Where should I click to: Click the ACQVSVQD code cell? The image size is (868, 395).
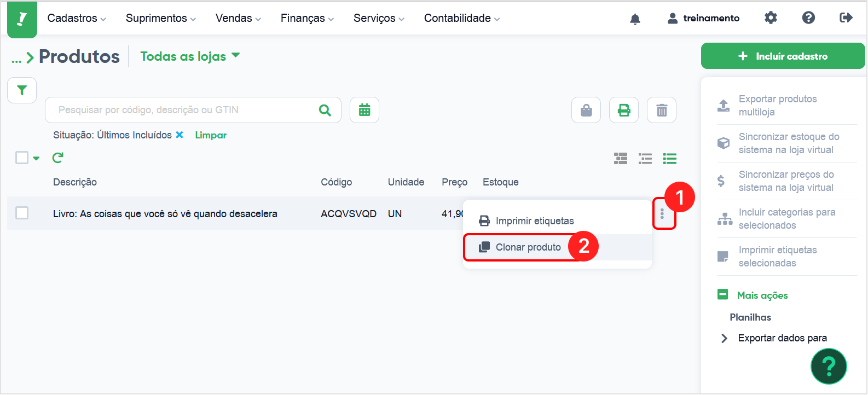pos(349,214)
